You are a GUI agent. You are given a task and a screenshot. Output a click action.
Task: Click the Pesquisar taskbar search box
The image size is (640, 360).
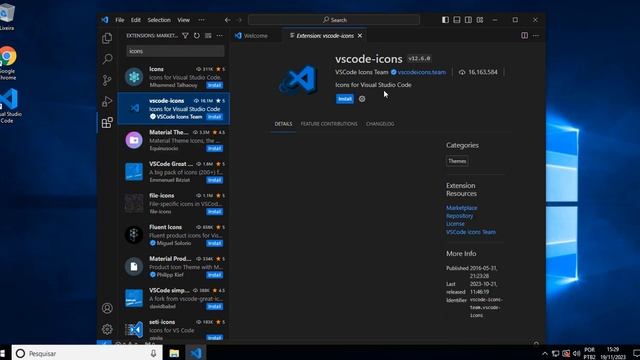(x=87, y=353)
